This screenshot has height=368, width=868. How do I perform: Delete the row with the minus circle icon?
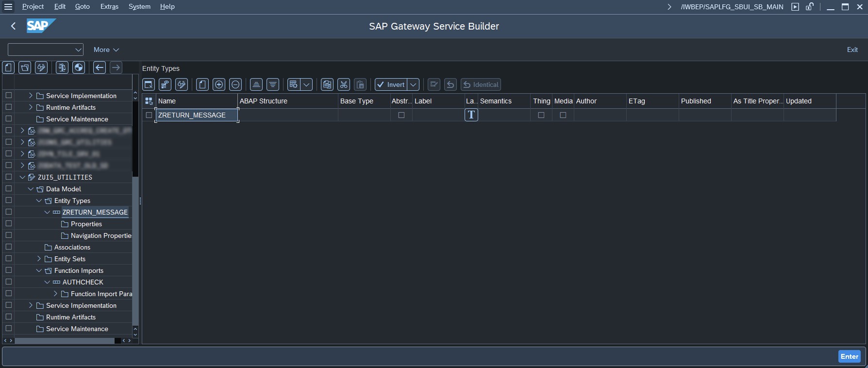pos(235,84)
